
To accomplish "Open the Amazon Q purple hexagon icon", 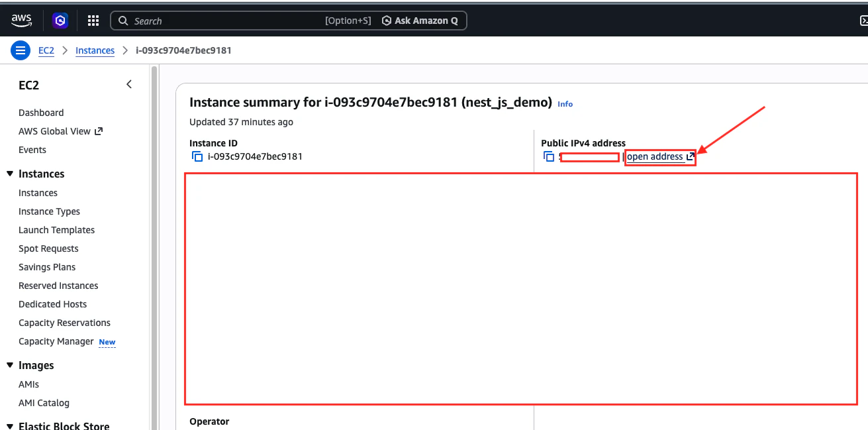I will (60, 21).
